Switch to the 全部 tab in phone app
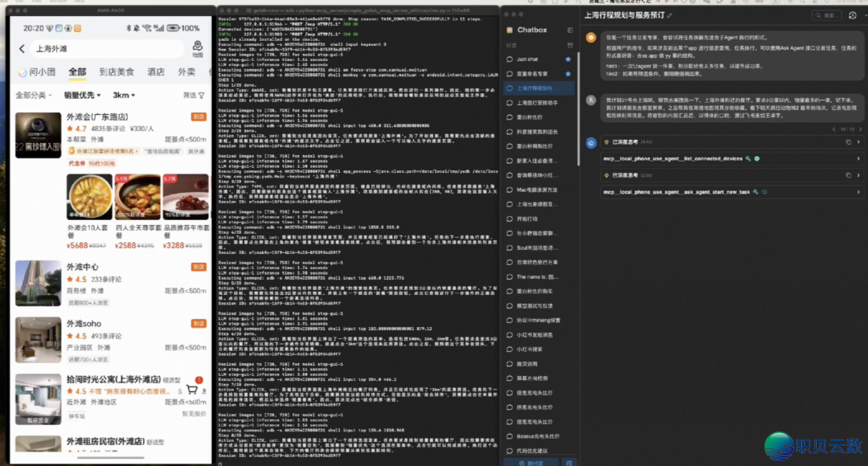The width and height of the screenshot is (868, 466). pyautogui.click(x=77, y=72)
